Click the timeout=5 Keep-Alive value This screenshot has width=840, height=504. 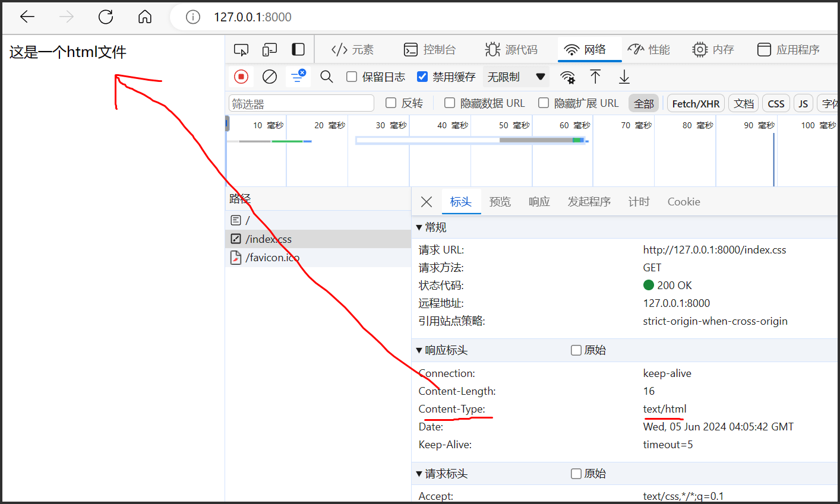(668, 445)
